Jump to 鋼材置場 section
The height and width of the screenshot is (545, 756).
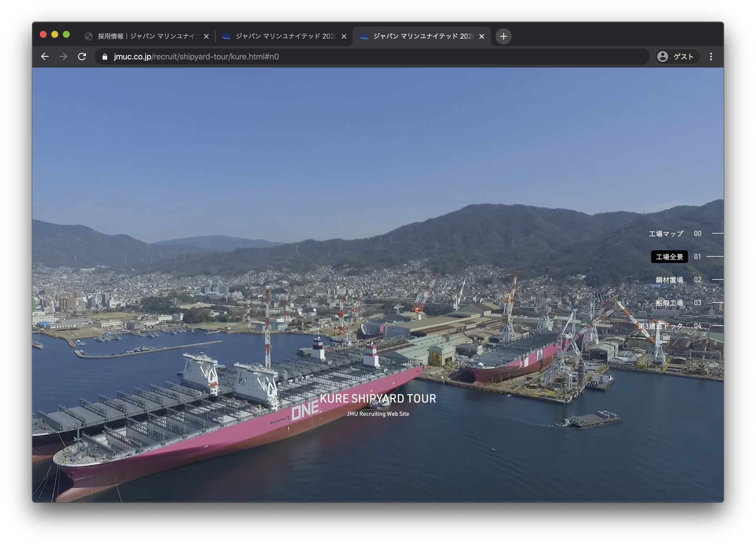669,280
